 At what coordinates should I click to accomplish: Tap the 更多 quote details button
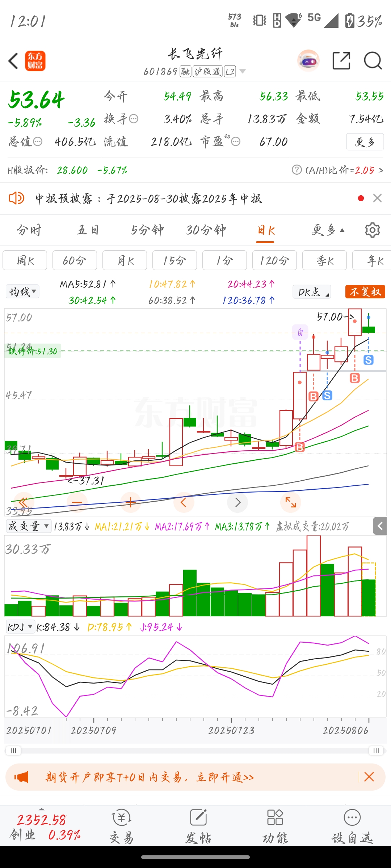click(365, 142)
